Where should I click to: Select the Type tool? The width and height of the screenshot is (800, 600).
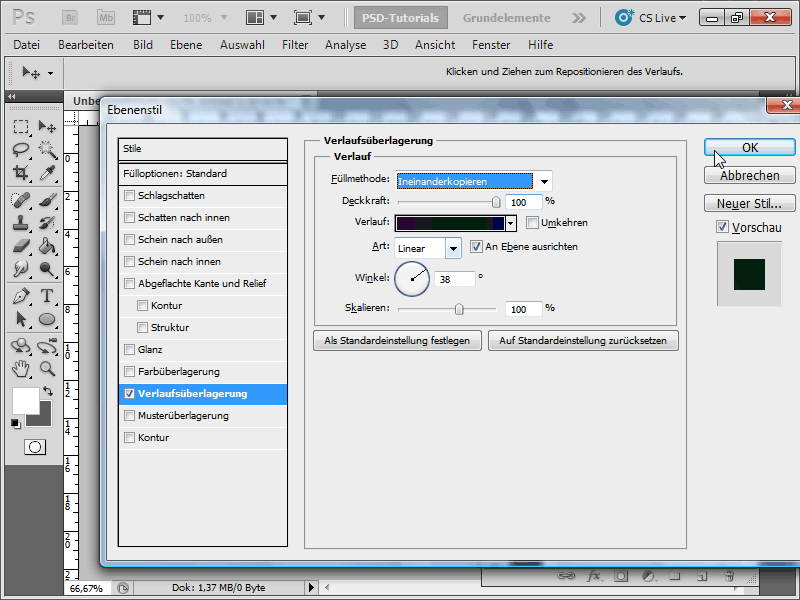coord(47,296)
